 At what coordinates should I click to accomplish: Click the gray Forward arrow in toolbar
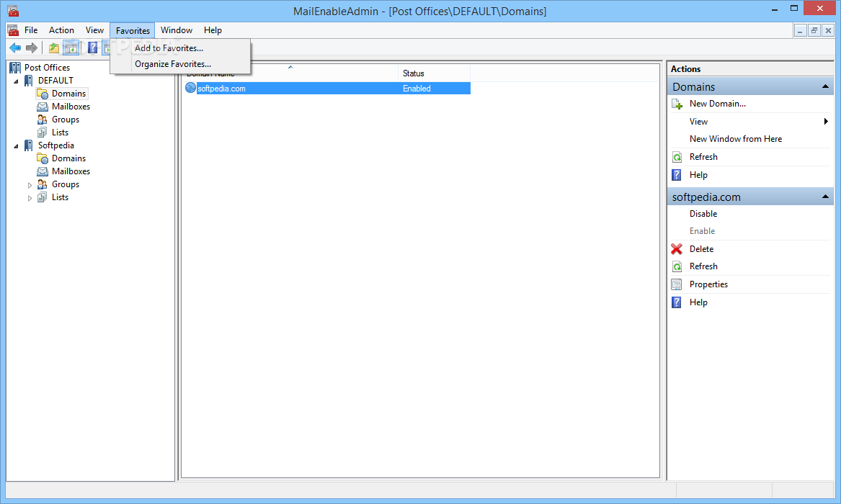click(32, 48)
